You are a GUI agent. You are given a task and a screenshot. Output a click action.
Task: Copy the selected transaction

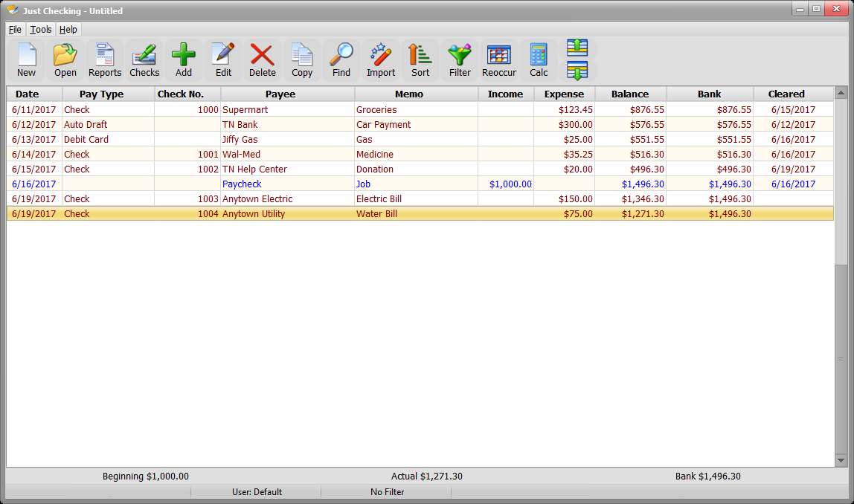302,59
